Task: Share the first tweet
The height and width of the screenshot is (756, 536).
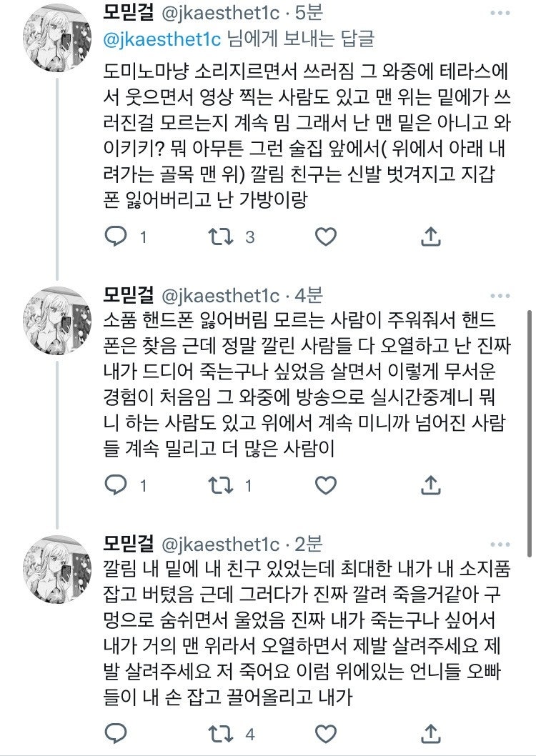Action: coord(430,237)
